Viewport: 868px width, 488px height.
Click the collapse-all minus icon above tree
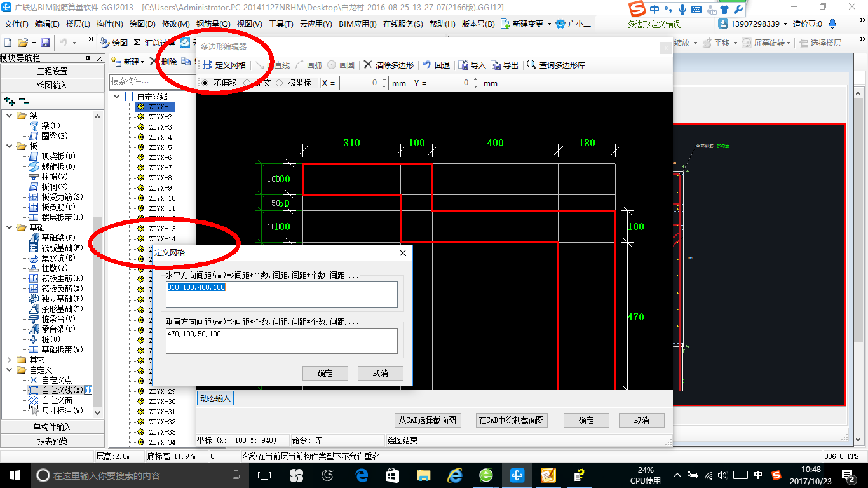coord(24,100)
